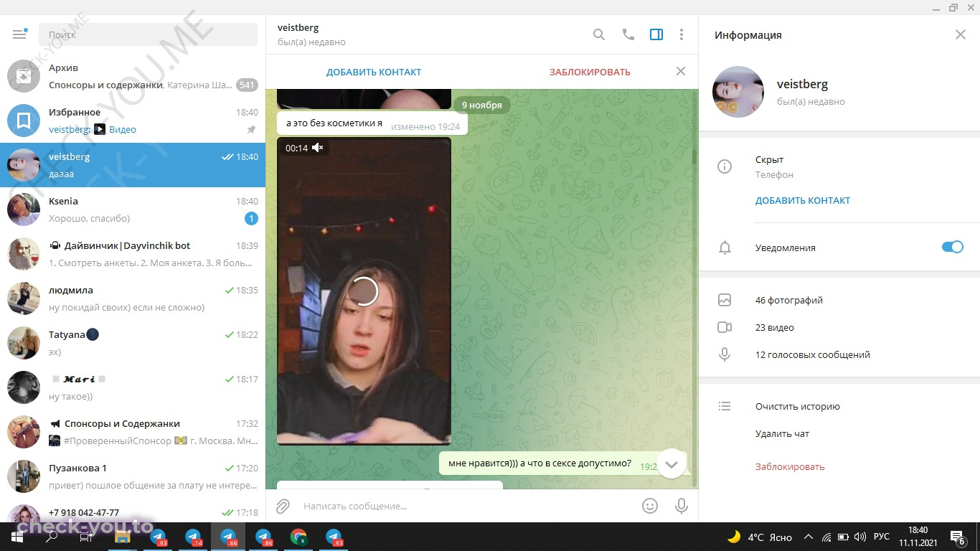Open the Mari chat
The image size is (980, 551).
click(133, 387)
